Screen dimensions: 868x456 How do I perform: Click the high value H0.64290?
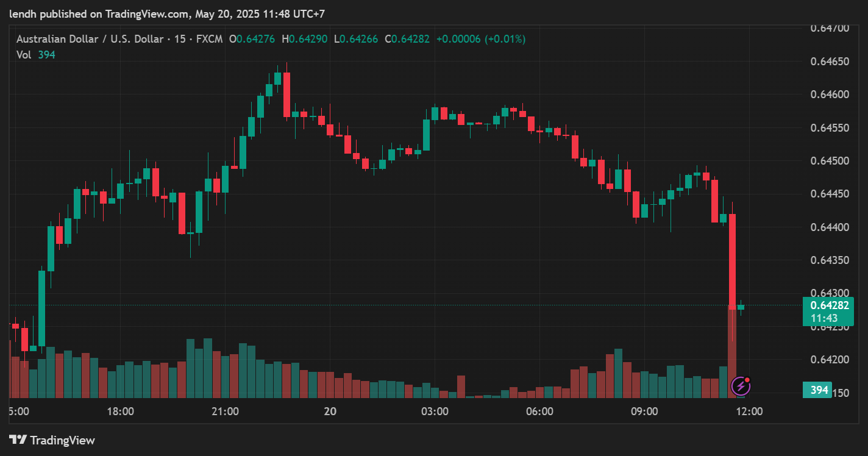tap(304, 39)
